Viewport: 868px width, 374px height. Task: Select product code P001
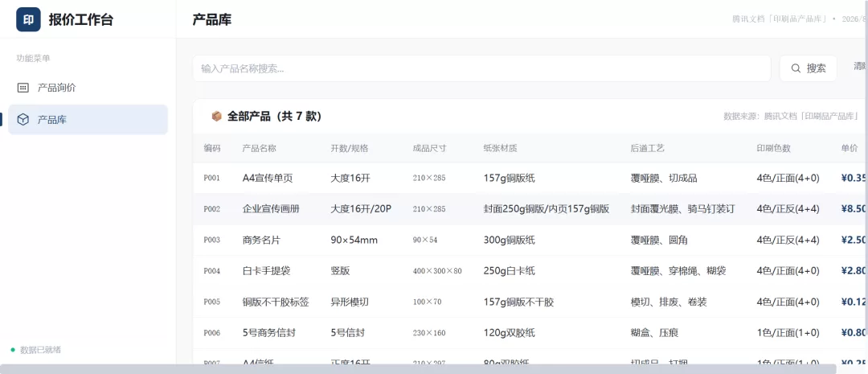coord(212,179)
